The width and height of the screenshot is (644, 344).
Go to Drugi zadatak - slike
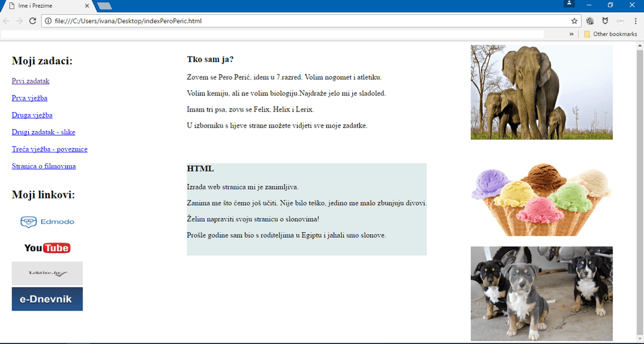[x=44, y=132]
